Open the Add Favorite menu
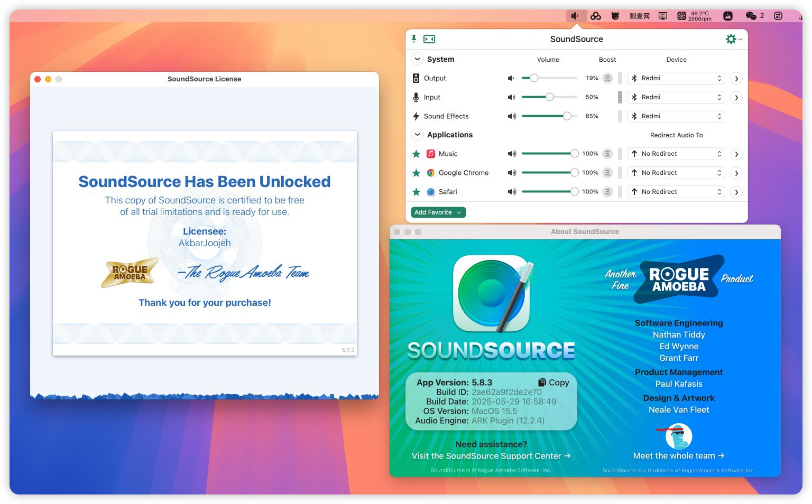 [438, 212]
